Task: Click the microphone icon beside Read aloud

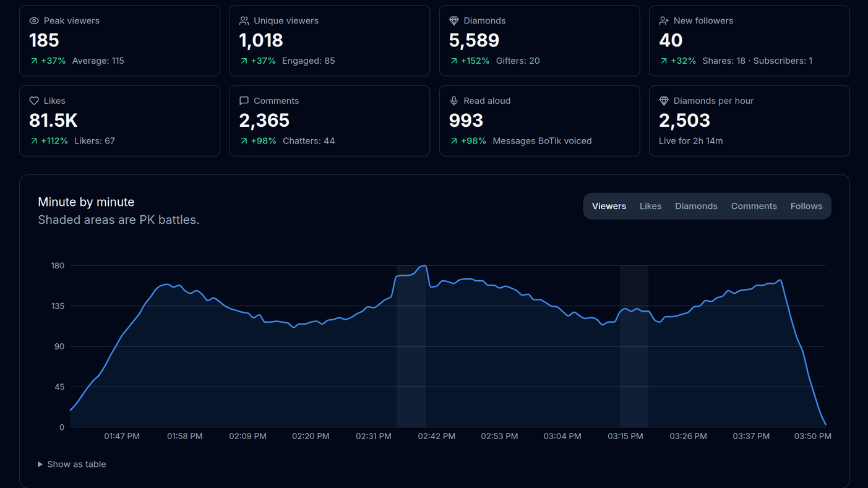Action: (x=453, y=101)
